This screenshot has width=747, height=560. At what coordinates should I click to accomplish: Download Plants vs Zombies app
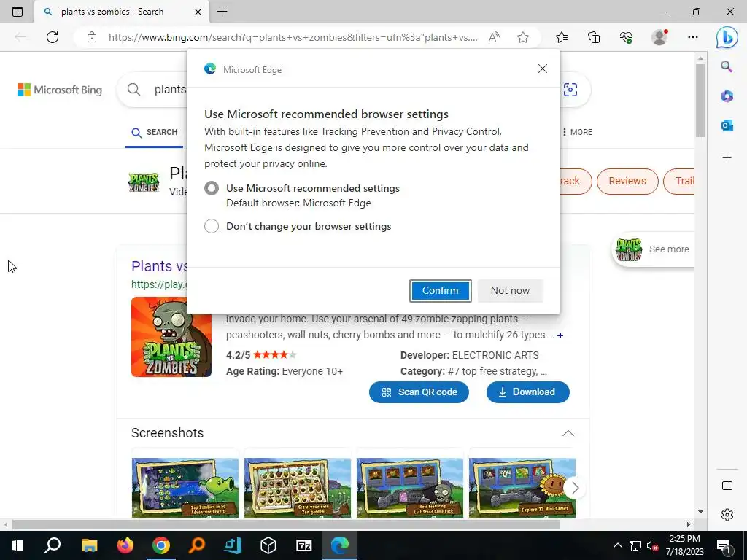tap(528, 392)
